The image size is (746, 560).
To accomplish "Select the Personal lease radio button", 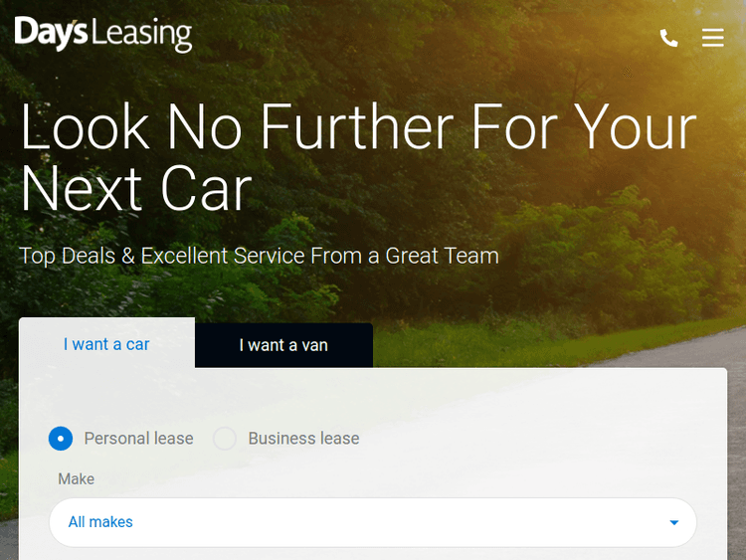I will pyautogui.click(x=61, y=439).
